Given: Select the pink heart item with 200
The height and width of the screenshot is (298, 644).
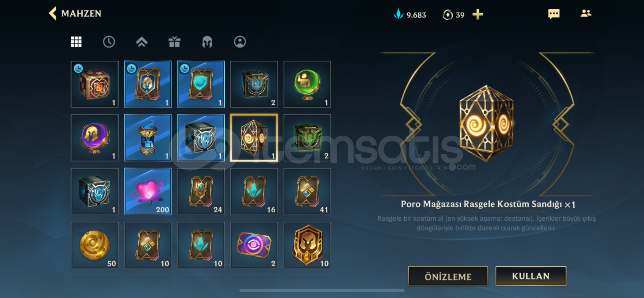Looking at the screenshot, I should (148, 191).
